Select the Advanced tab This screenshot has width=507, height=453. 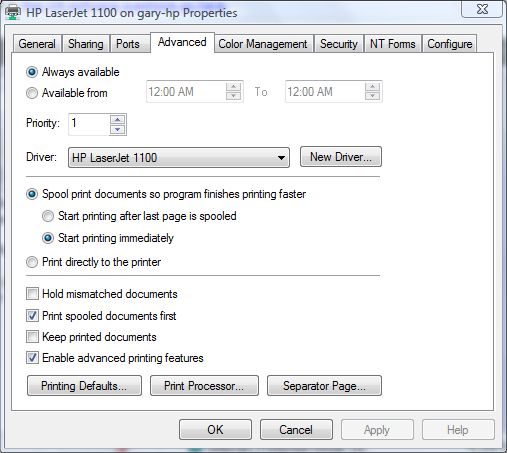182,42
